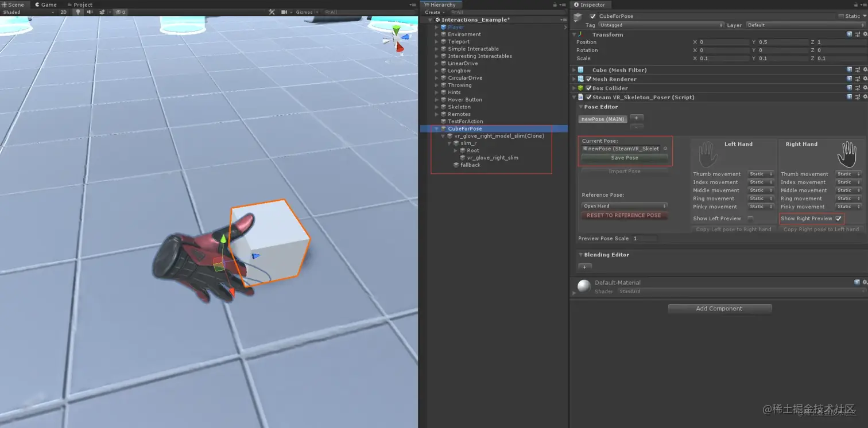Lock the Hierarchy panel

(x=555, y=5)
